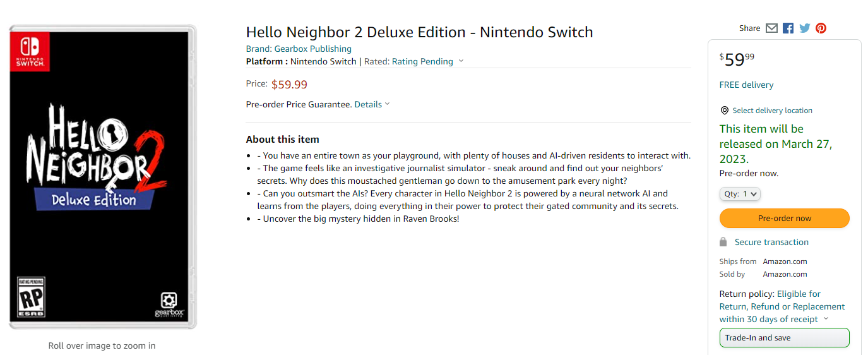Screen dimensions: 868x355
Task: Click the ESRB Rating Pending badge
Action: (31, 297)
